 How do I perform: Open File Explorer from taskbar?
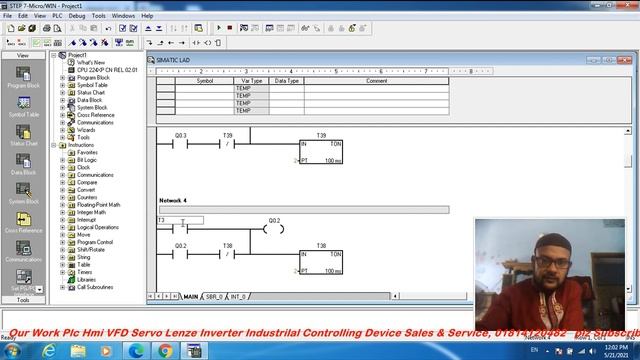point(78,351)
